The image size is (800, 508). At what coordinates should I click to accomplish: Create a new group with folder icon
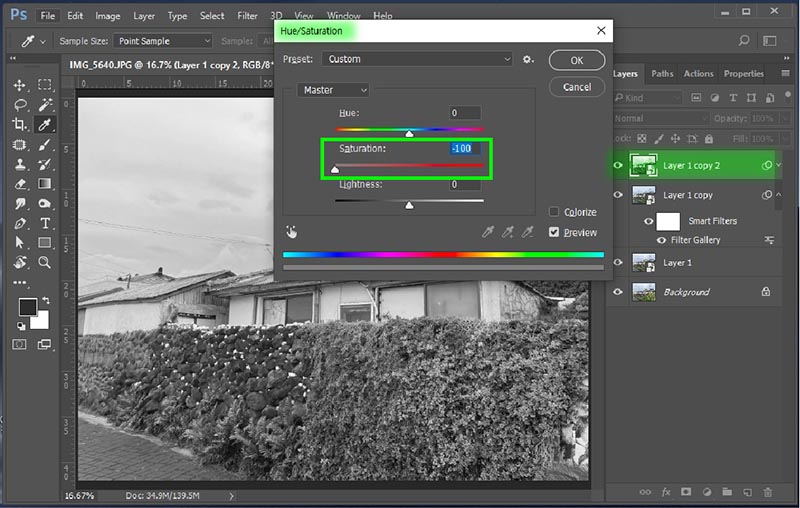coord(727,492)
